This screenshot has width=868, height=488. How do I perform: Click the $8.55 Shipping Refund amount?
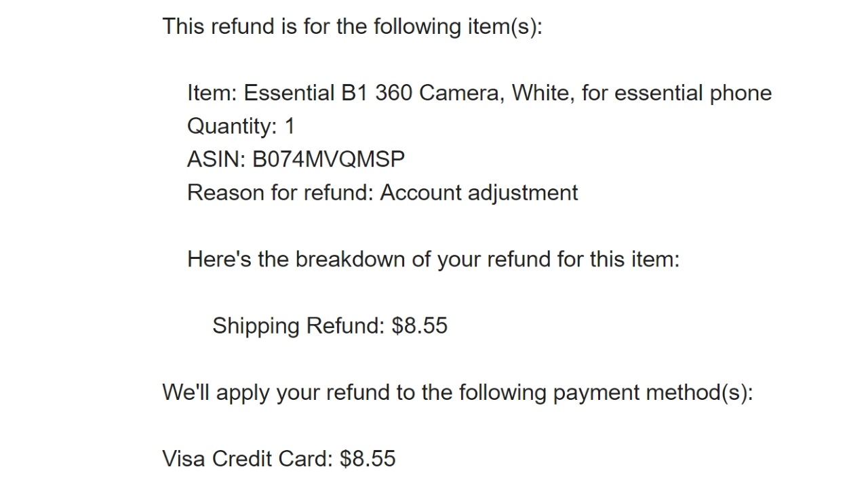click(x=420, y=325)
